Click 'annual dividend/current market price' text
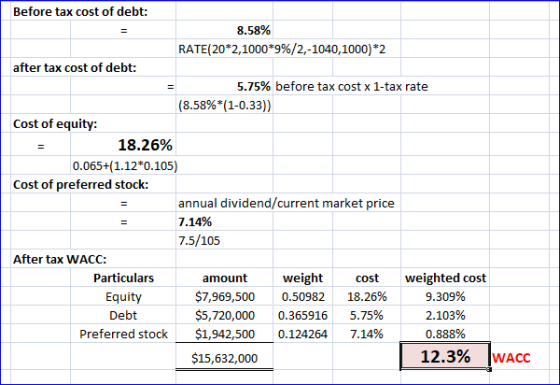The image size is (560, 385). [286, 203]
